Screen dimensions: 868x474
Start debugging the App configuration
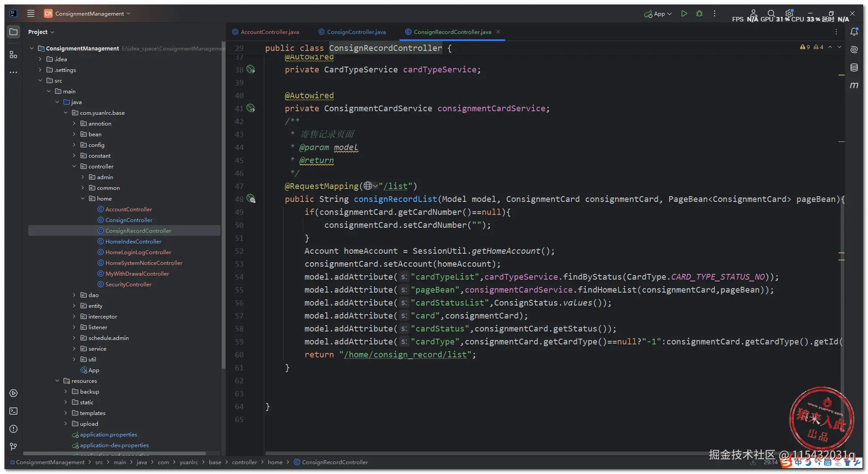(699, 13)
